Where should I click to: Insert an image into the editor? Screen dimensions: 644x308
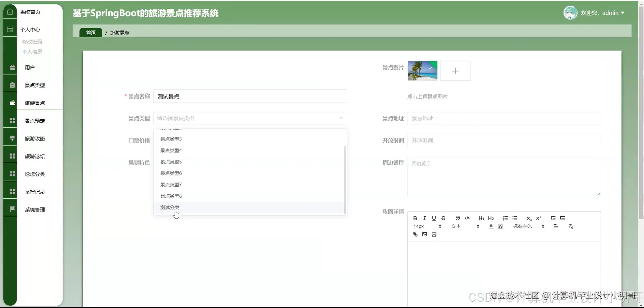tap(424, 234)
